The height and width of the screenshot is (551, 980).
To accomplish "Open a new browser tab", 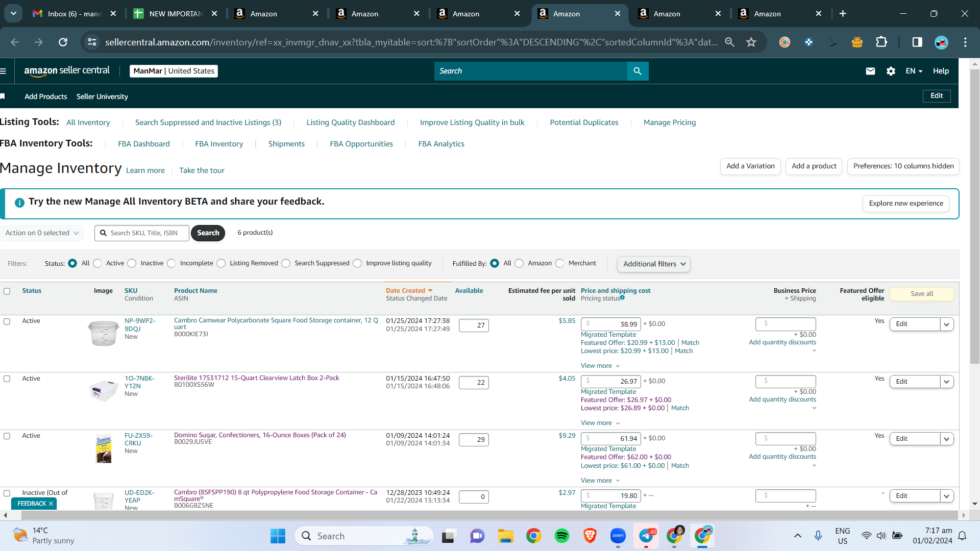I will click(843, 14).
